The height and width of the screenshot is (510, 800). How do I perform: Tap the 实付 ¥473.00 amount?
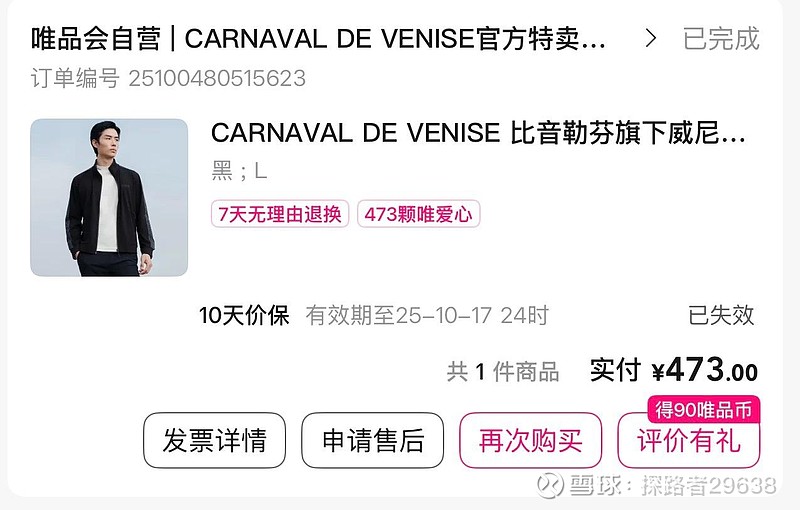click(673, 370)
